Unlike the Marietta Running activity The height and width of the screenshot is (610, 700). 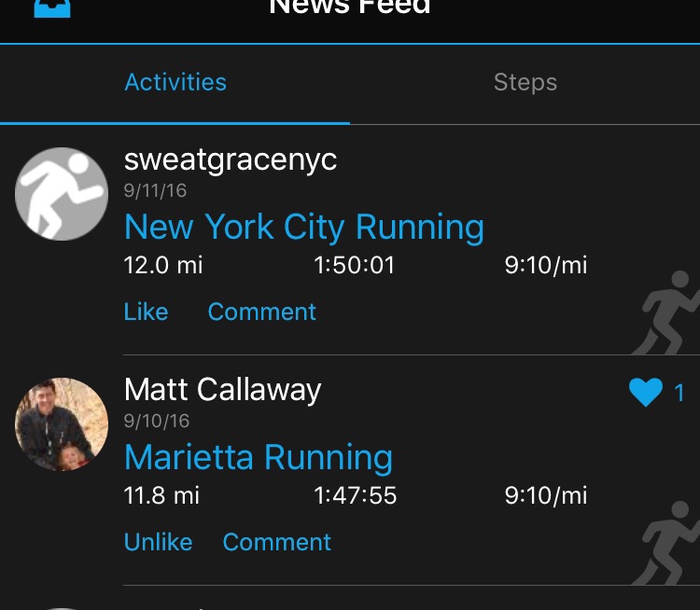coord(158,542)
